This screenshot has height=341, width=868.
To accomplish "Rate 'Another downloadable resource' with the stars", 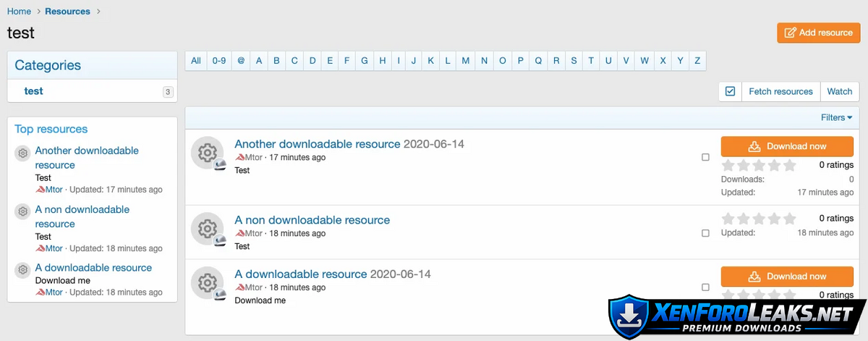I will [759, 165].
